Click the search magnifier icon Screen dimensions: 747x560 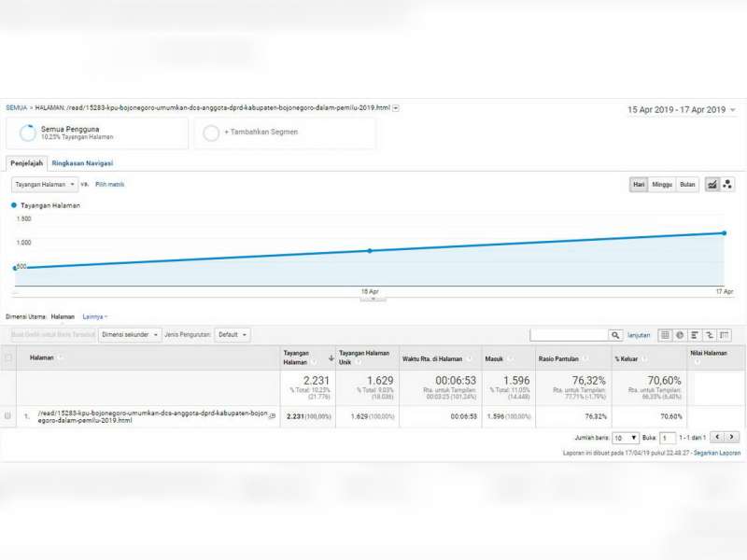[x=615, y=335]
